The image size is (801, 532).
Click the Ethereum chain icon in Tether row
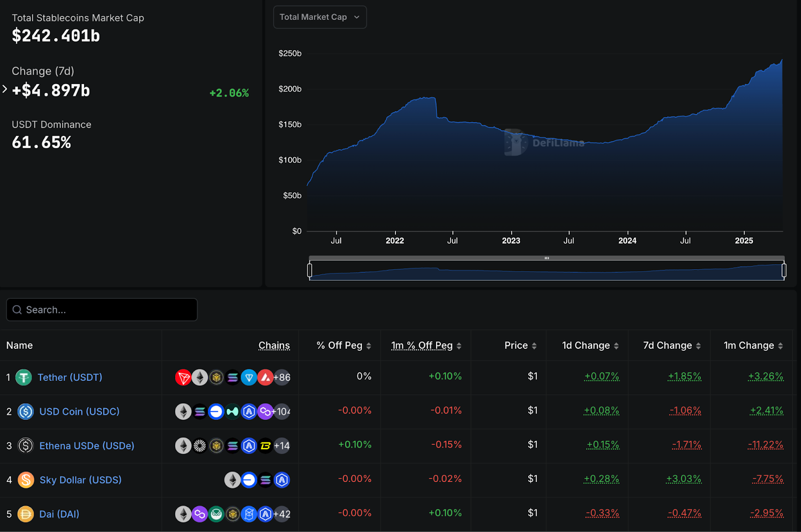[200, 377]
